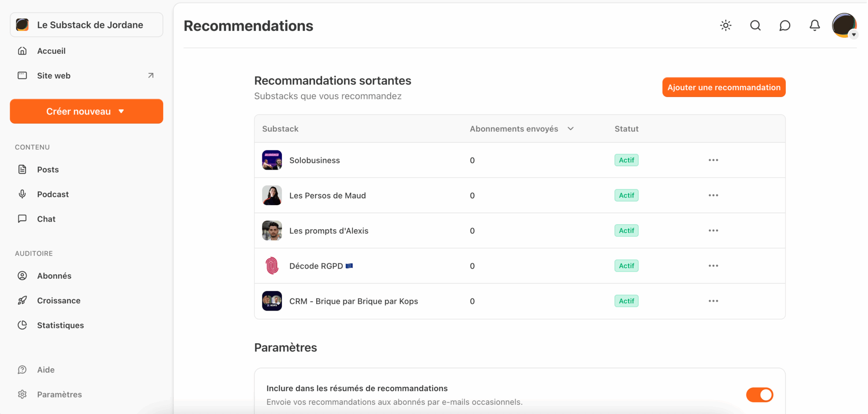Open the Podcast section

53,194
